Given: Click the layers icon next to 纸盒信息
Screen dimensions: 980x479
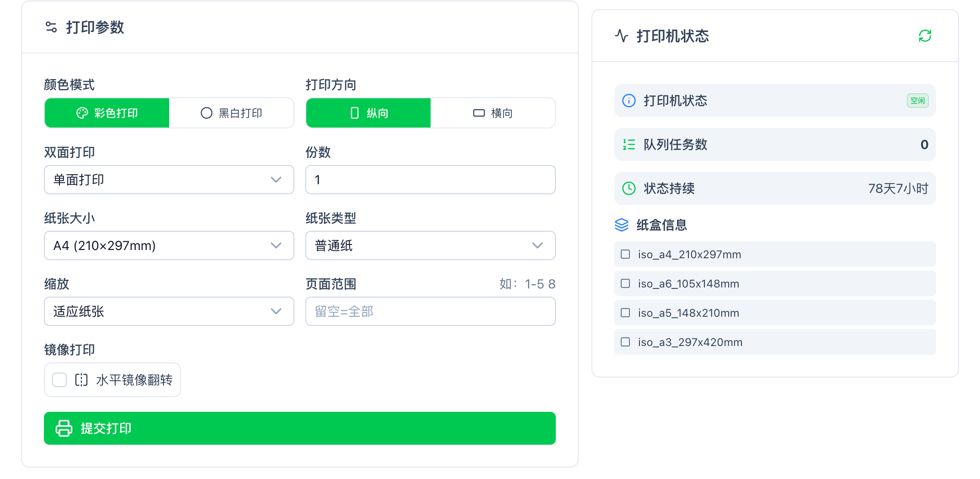Looking at the screenshot, I should coord(621,225).
